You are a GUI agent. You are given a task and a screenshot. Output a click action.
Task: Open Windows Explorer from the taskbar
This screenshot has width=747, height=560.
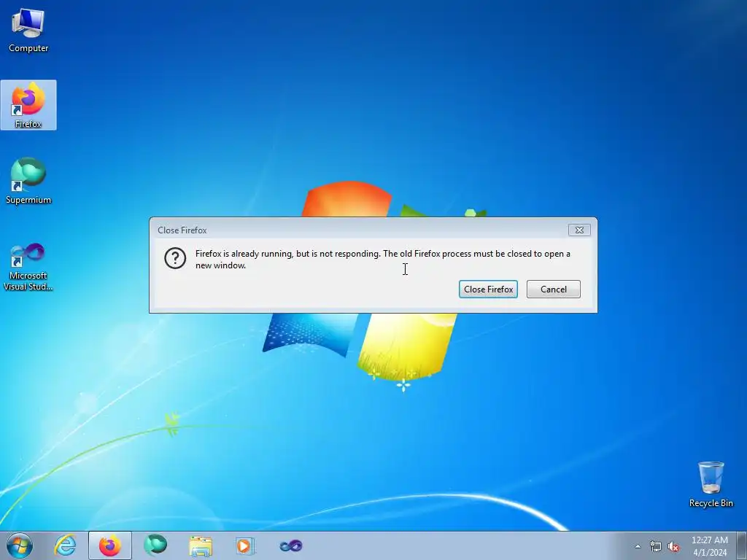tap(201, 545)
